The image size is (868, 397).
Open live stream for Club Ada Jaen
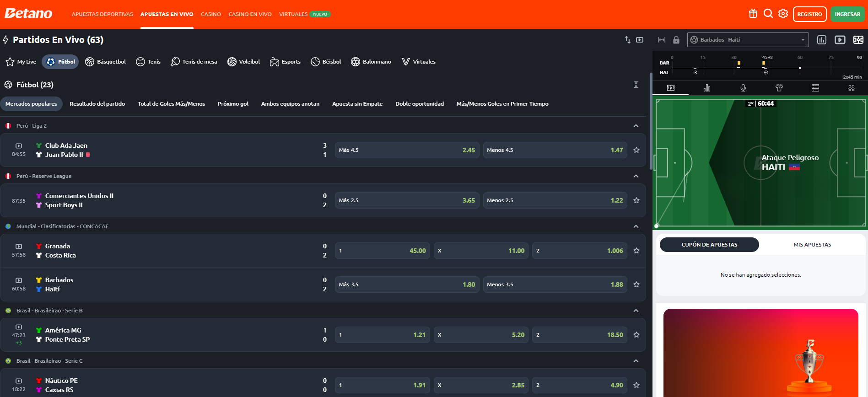[19, 146]
